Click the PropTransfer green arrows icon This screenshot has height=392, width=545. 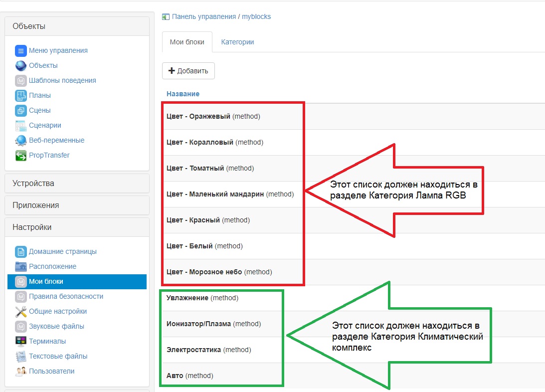pyautogui.click(x=20, y=155)
